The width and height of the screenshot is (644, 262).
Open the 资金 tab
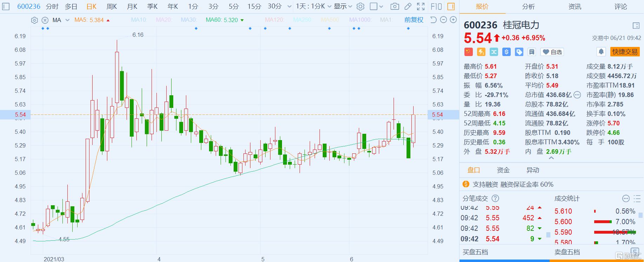coord(503,170)
